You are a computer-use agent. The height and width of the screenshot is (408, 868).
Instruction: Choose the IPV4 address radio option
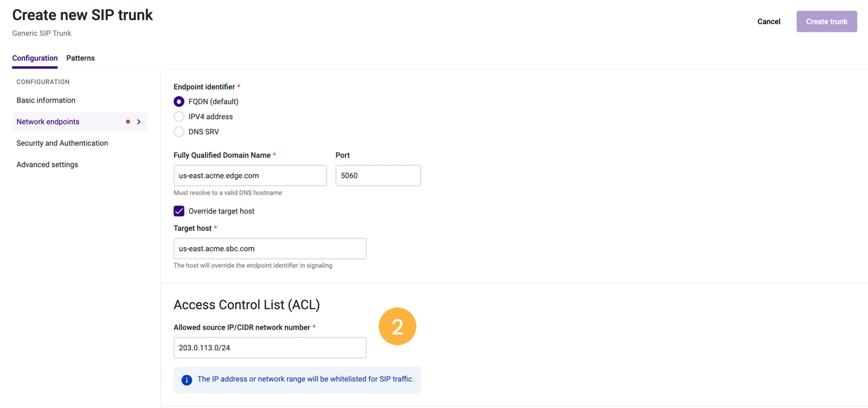click(179, 116)
